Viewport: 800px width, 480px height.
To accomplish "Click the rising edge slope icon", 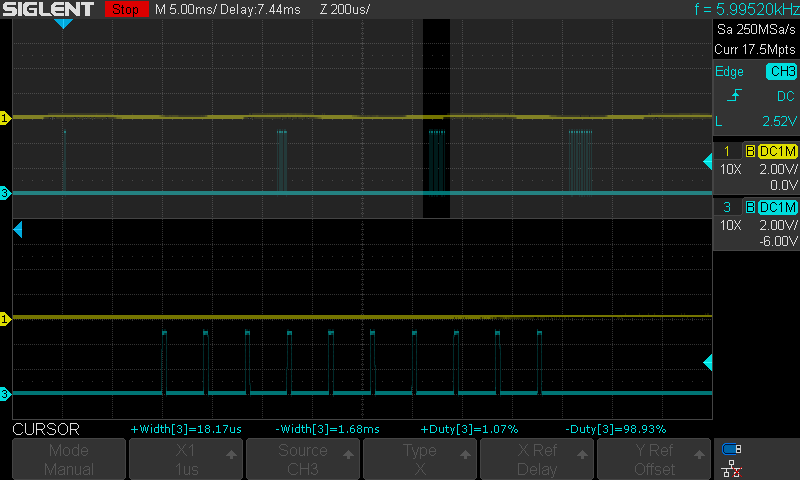I will pos(734,95).
